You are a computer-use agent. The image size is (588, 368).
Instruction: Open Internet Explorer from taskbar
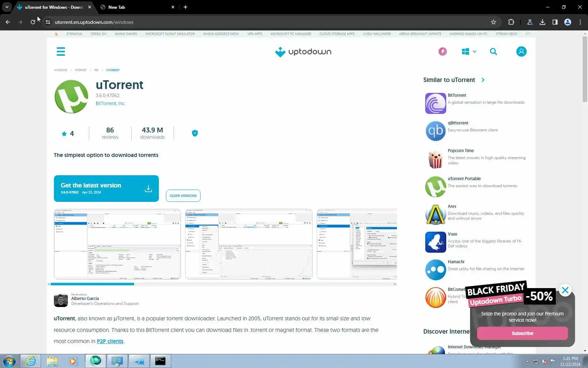coord(30,361)
